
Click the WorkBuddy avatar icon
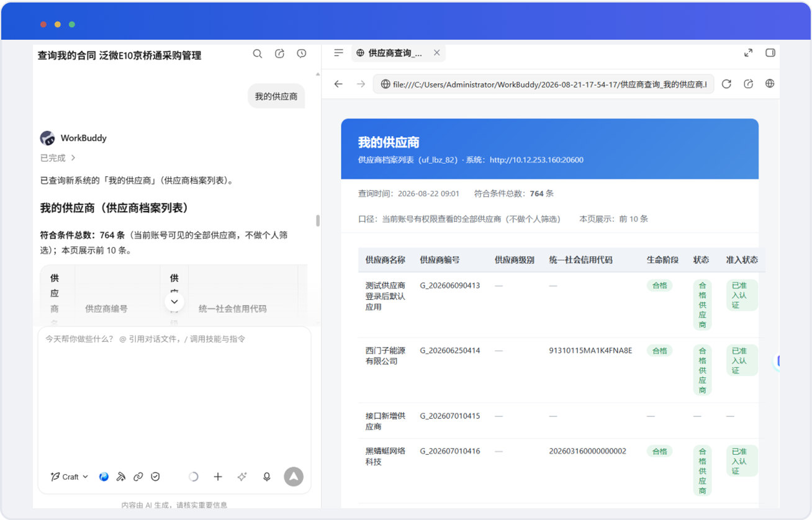[47, 138]
